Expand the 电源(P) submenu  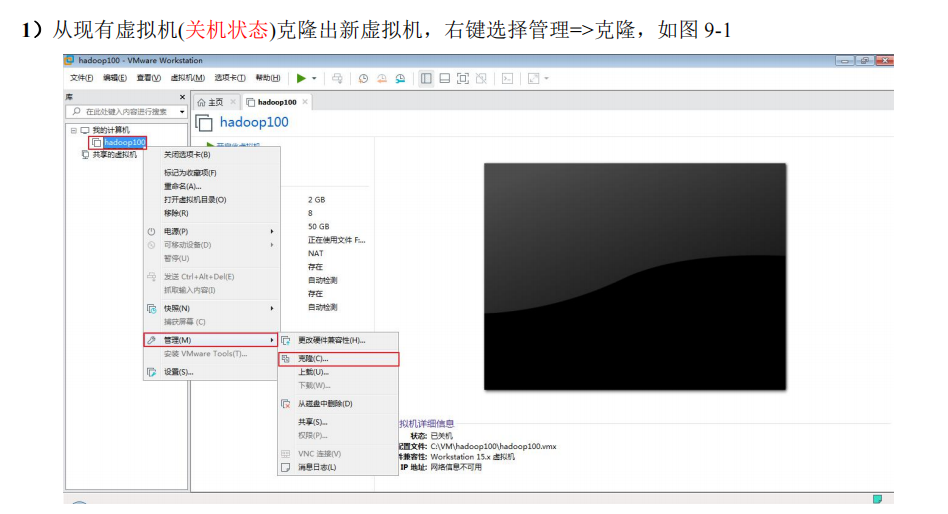point(211,232)
